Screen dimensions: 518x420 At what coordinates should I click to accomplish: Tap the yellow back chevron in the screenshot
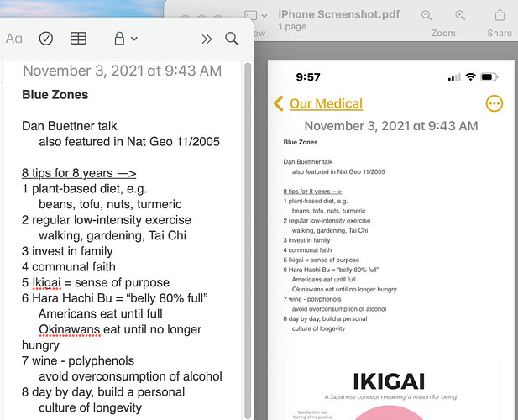279,103
